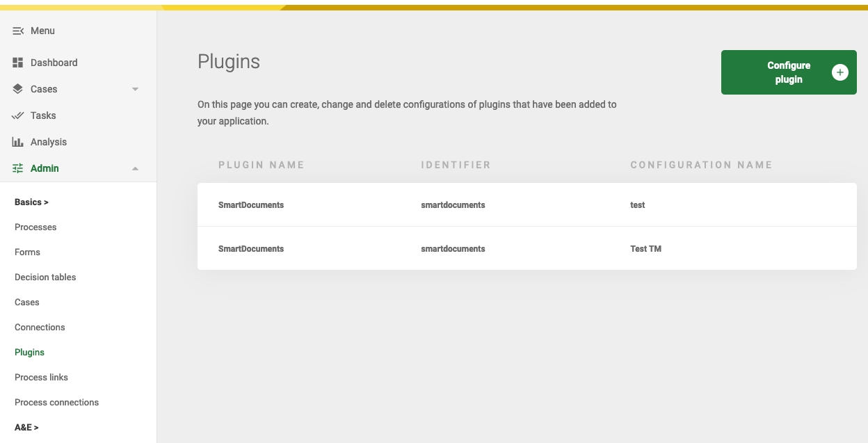Viewport: 868px width, 443px height.
Task: Open Process connections in sidebar
Action: (x=56, y=403)
